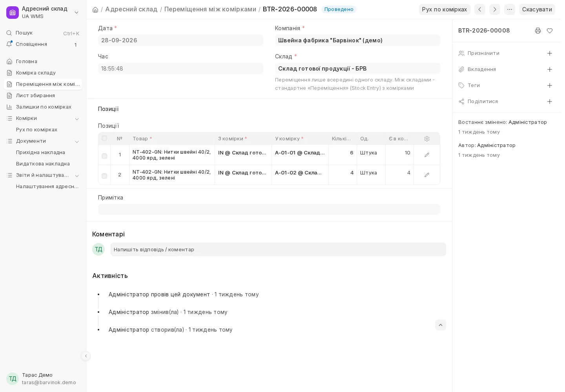This screenshot has width=565, height=392.
Task: Open the home breadcrumb icon
Action: coord(95,9)
